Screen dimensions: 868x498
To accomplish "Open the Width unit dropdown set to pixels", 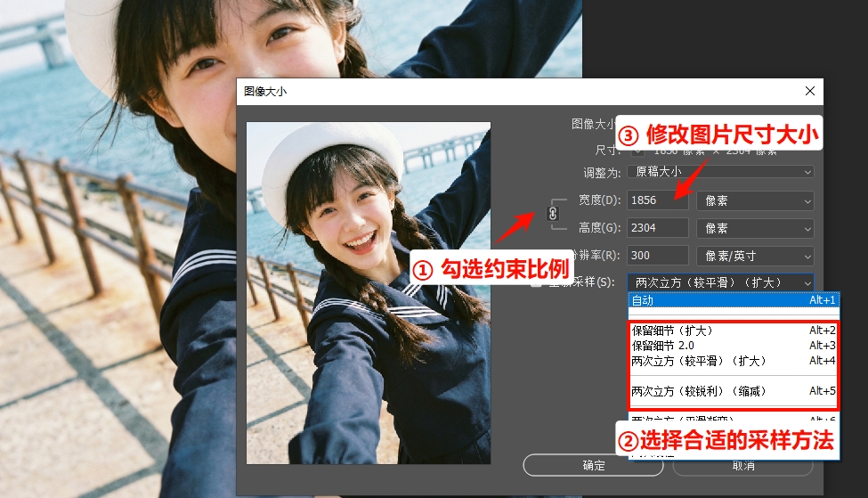I will tap(755, 200).
